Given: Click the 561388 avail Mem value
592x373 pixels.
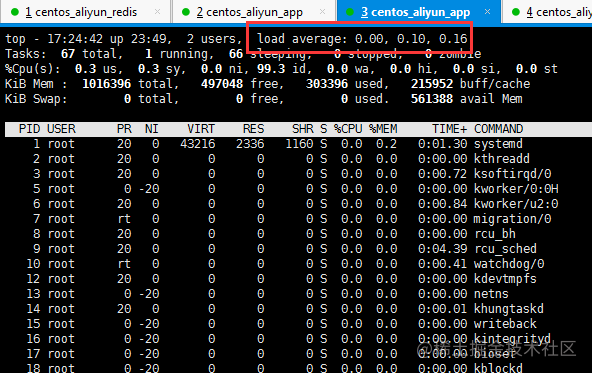Looking at the screenshot, I should (x=432, y=99).
